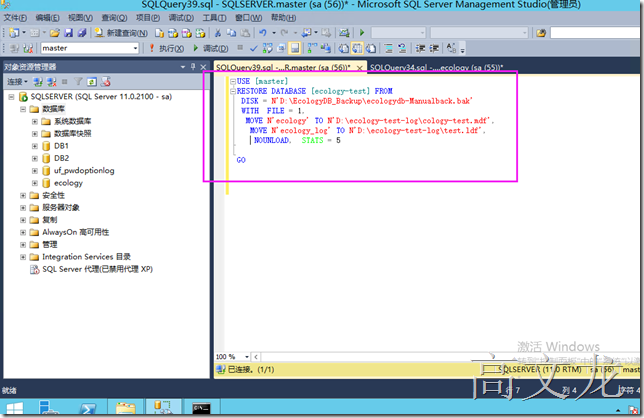Open File Explorer from the taskbar
Viewport: 644px width, 418px height.
click(125, 409)
